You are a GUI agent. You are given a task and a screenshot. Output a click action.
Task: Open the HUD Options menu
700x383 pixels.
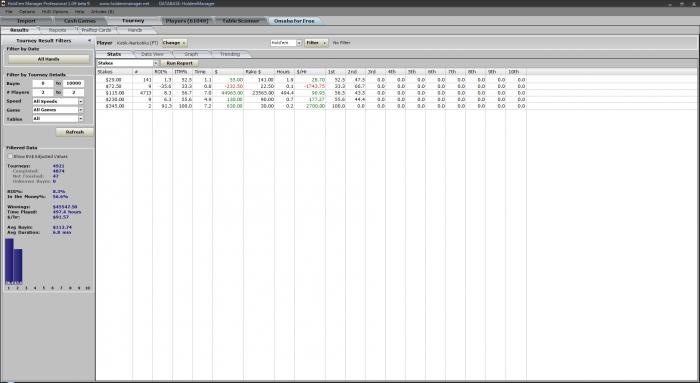tap(55, 12)
